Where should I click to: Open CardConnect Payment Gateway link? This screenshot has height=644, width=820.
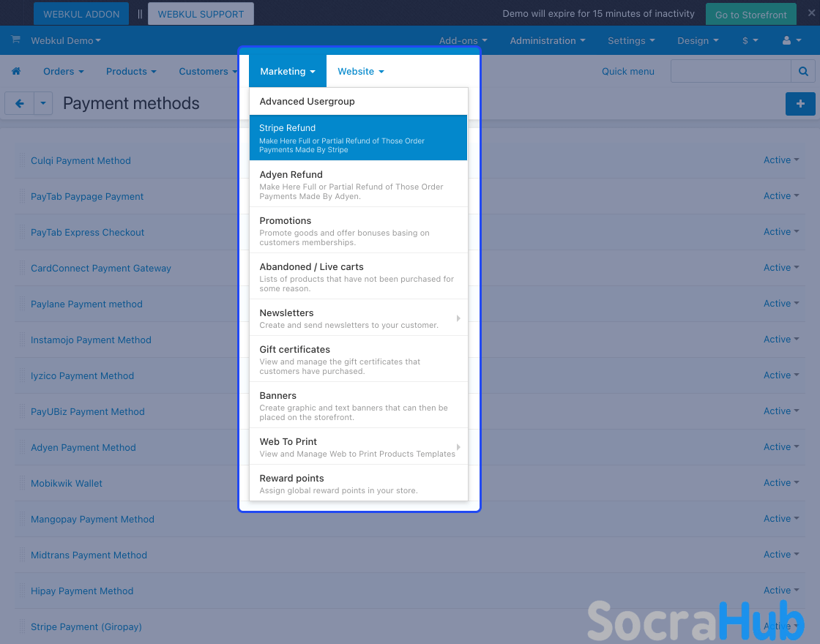click(x=101, y=268)
